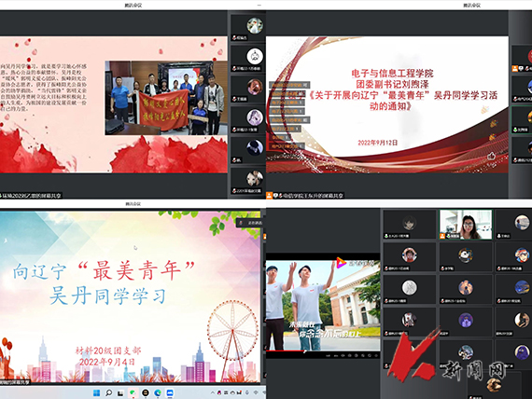This screenshot has height=399, width=532.
Task: Select the woman's live video thumbnail
Action: point(466,225)
